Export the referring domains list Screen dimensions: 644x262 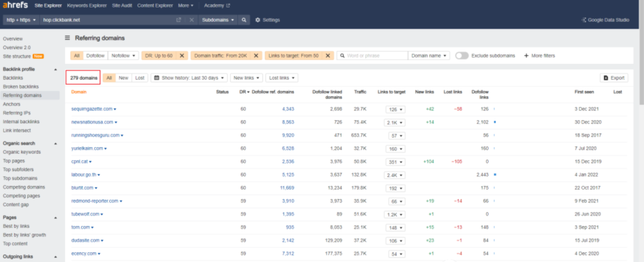pyautogui.click(x=614, y=78)
